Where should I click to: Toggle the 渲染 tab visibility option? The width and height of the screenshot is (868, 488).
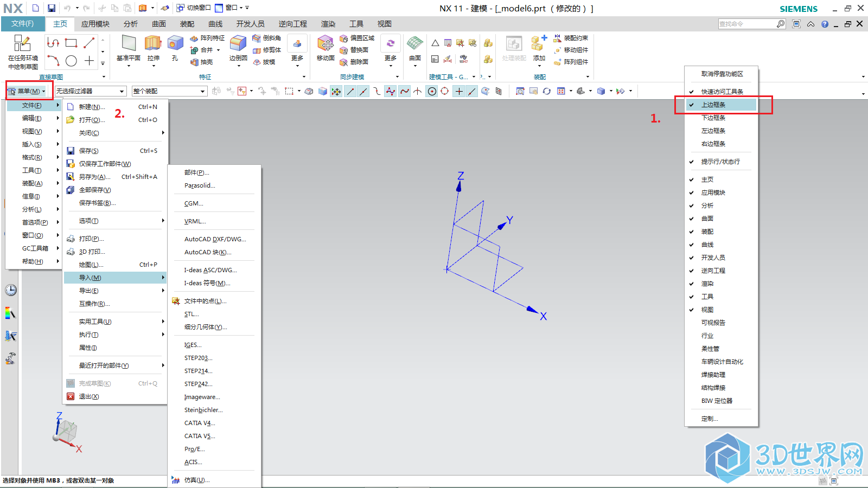point(721,284)
